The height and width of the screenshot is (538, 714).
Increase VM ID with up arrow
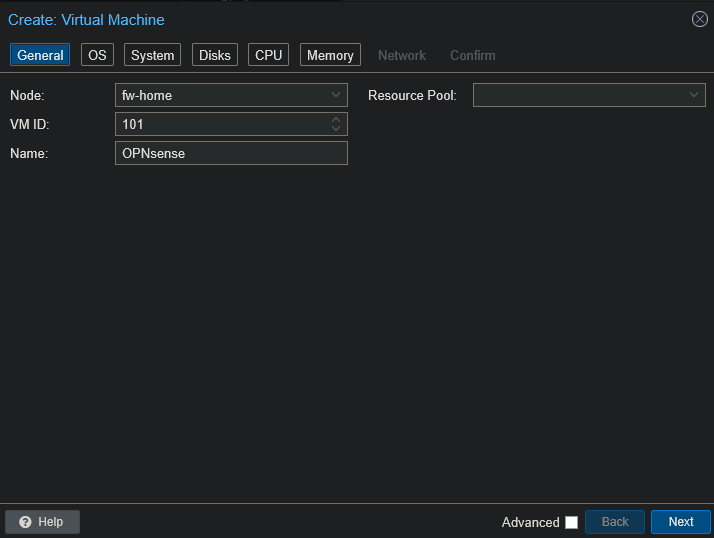coord(336,120)
